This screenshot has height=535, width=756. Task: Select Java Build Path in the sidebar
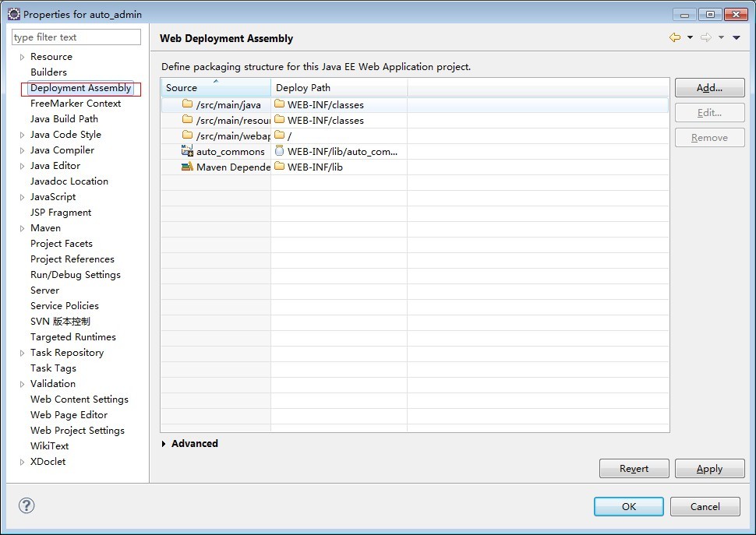point(64,119)
